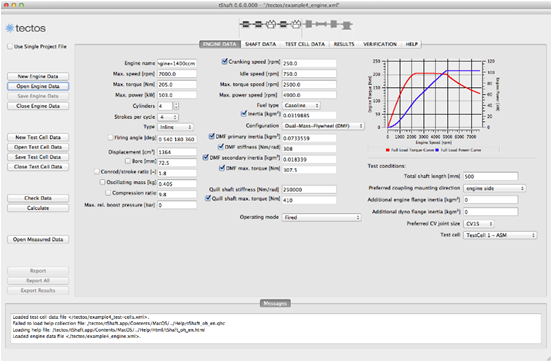Toggle Use Single Project File checkbox
The image size is (552, 362).
coord(10,46)
